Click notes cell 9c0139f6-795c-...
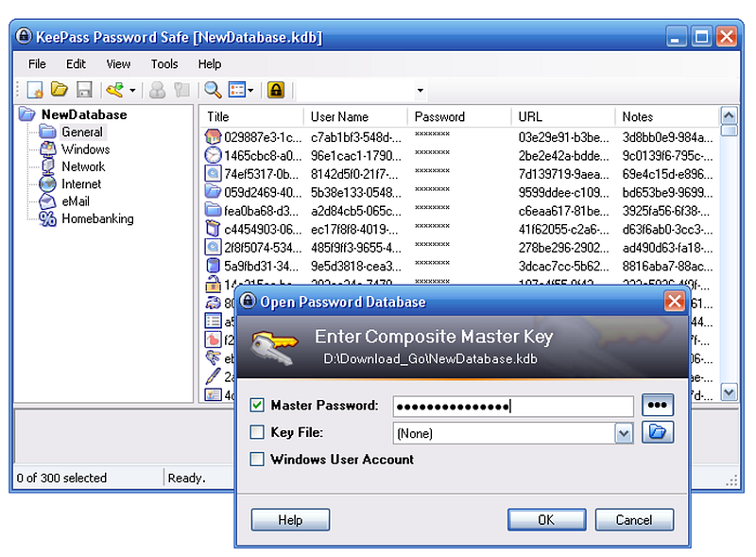This screenshot has height=557, width=756. click(667, 156)
